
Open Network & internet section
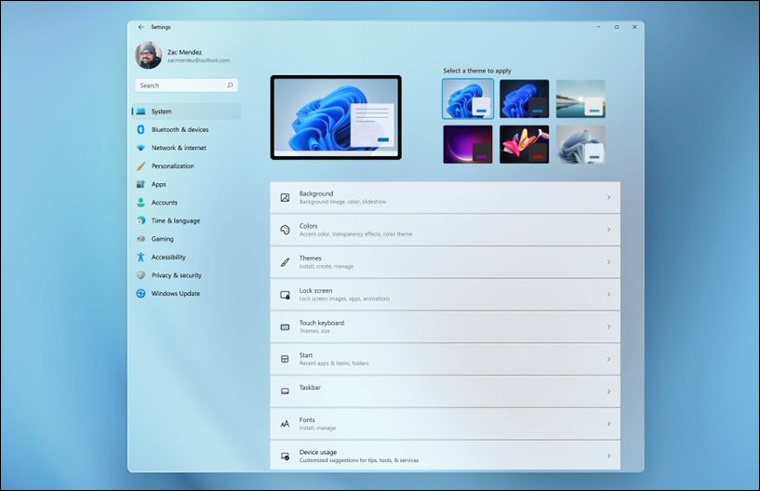[186, 148]
